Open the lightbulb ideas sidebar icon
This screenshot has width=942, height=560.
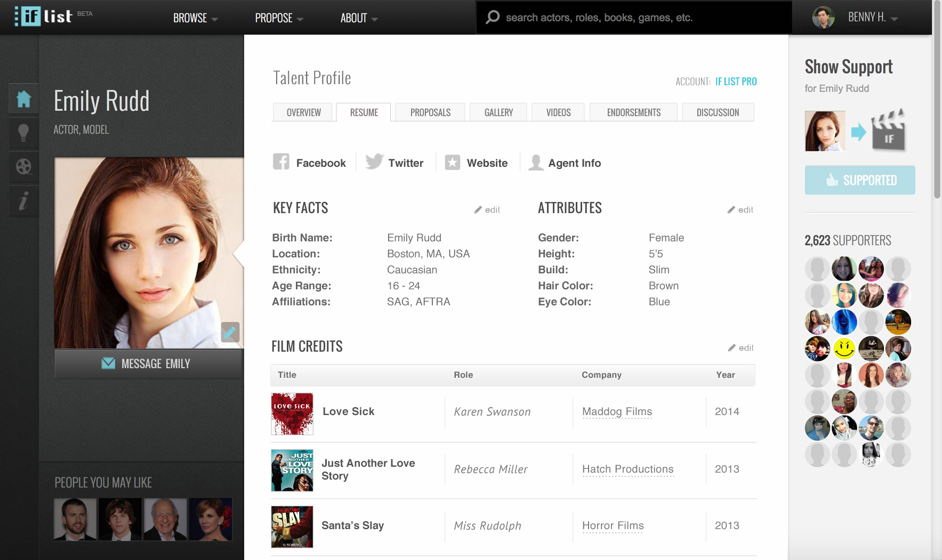click(23, 133)
